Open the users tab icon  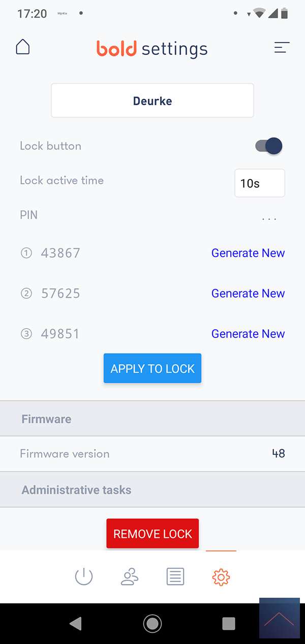pos(130,577)
